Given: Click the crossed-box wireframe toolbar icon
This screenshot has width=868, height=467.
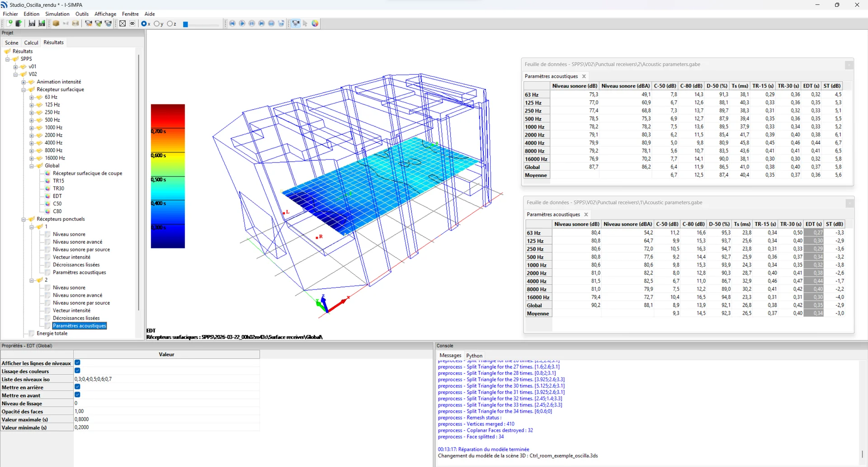Looking at the screenshot, I should 123,23.
